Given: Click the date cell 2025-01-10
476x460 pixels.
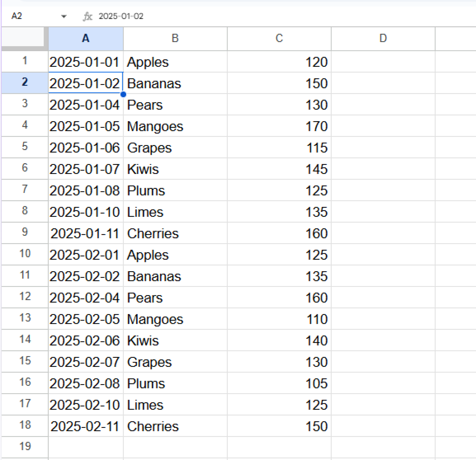Looking at the screenshot, I should click(x=86, y=211).
